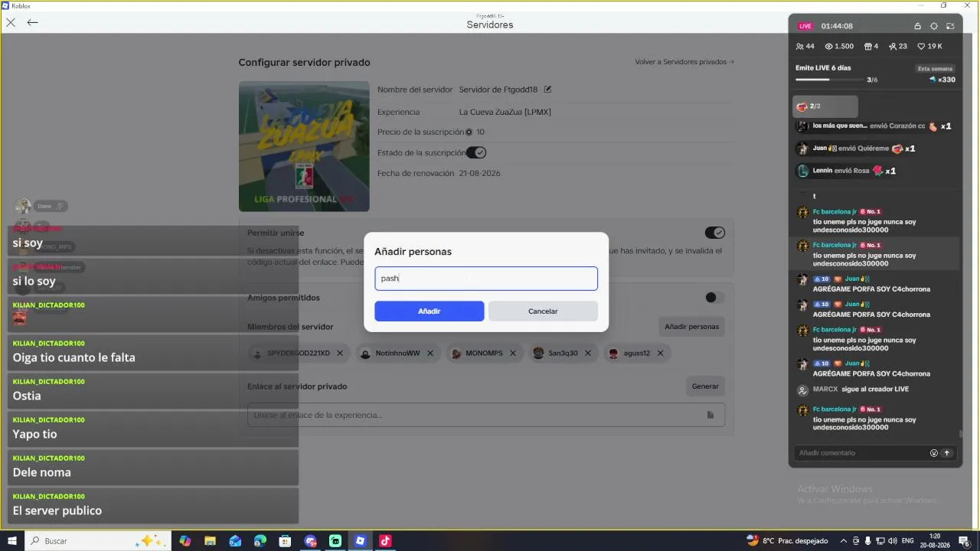Remove member aguss12 with X
Screen dimensions: 980x551
(660, 353)
